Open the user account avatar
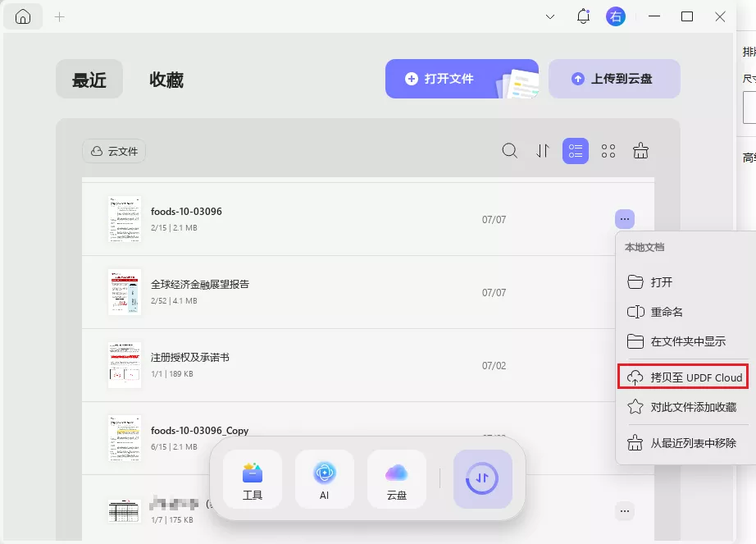Screen dimensions: 756x544 click(x=616, y=17)
